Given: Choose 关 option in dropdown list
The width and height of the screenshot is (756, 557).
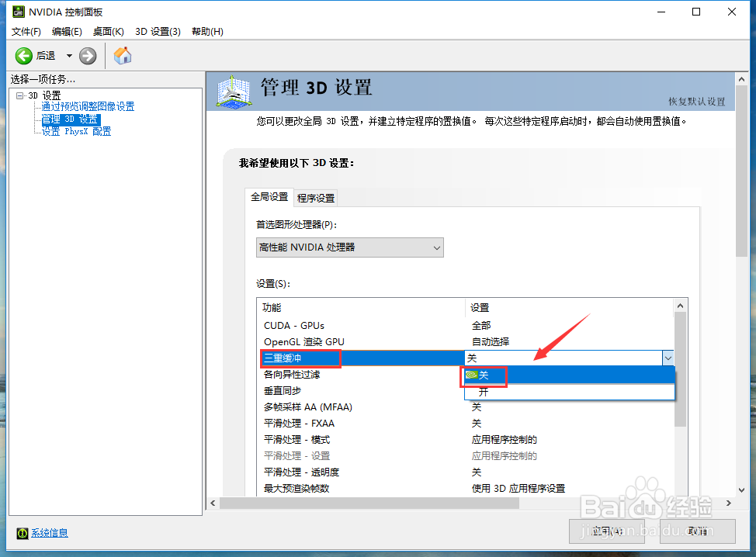Looking at the screenshot, I should pos(569,375).
